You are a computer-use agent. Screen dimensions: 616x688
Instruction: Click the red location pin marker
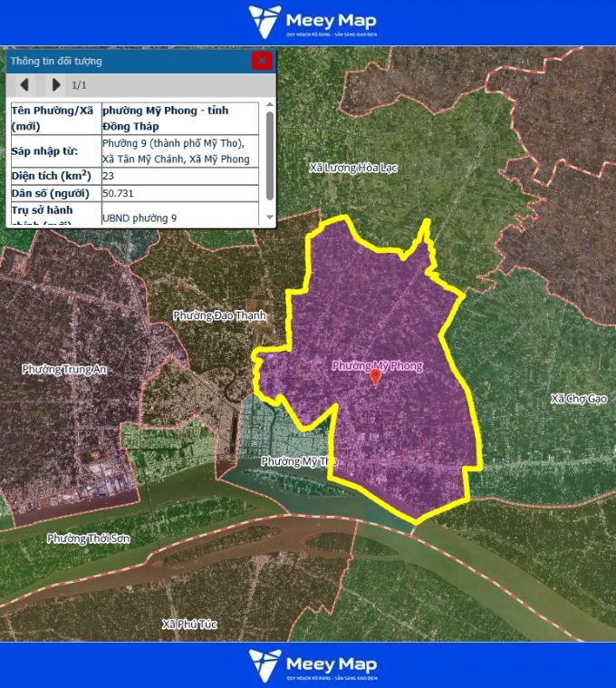(376, 377)
